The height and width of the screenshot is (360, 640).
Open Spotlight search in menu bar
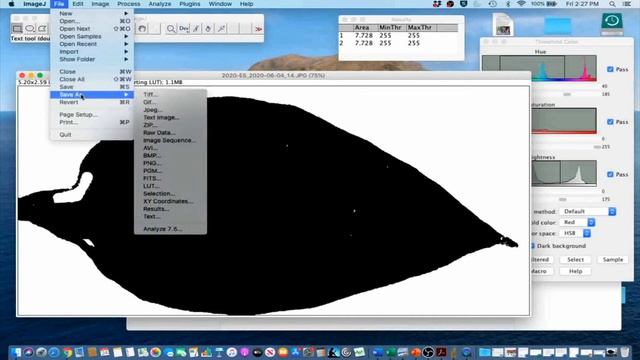[x=612, y=4]
